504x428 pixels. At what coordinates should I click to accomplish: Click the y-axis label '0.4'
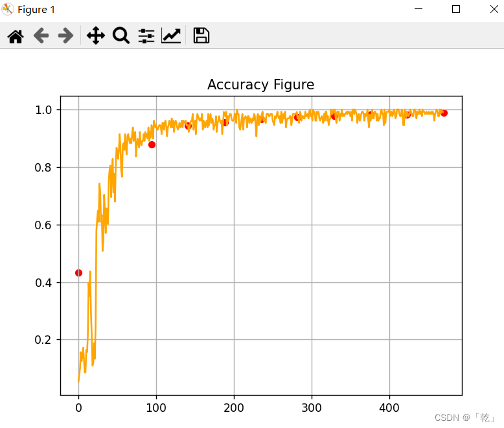43,283
